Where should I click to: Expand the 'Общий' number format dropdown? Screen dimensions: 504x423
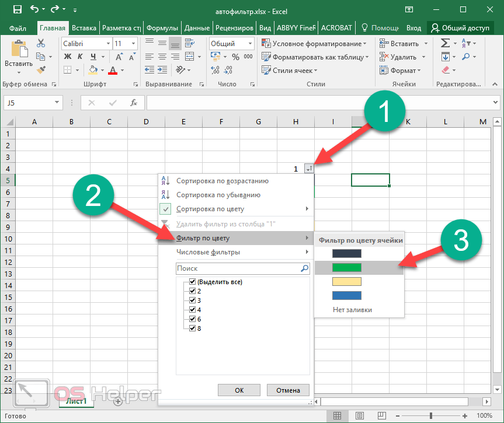251,44
